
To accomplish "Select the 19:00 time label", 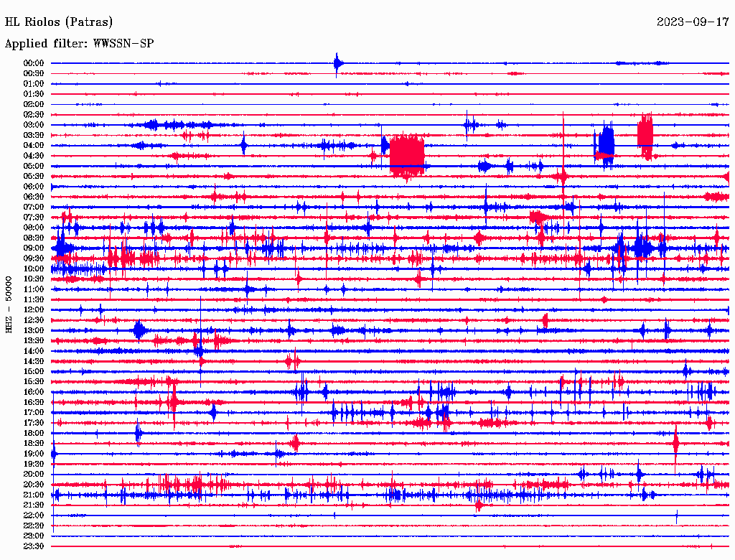I will [34, 454].
